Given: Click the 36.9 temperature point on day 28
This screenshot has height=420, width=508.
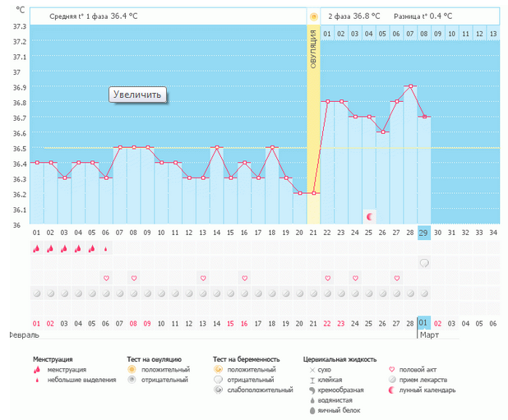Looking at the screenshot, I should pos(410,85).
